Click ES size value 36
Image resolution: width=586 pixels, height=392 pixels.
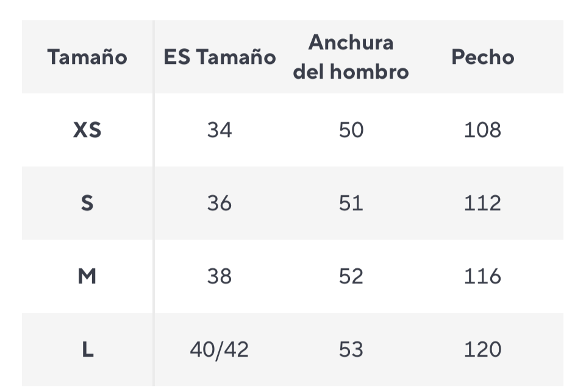220,203
